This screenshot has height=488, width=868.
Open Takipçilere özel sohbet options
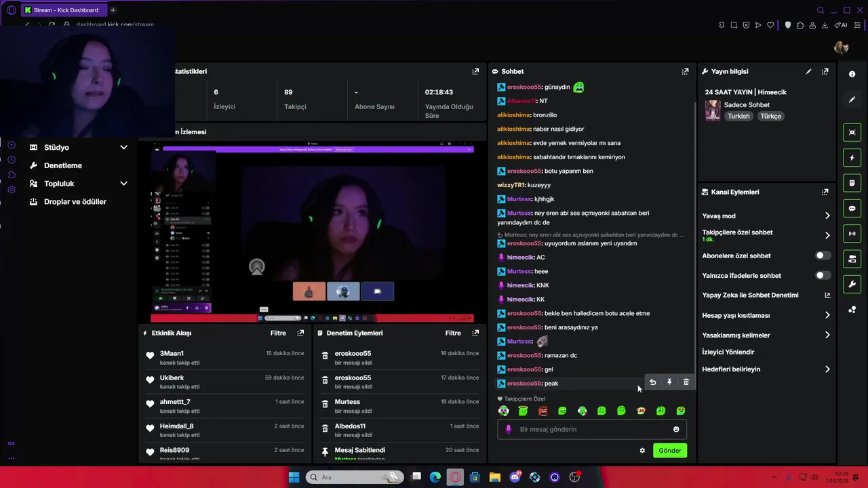click(766, 235)
